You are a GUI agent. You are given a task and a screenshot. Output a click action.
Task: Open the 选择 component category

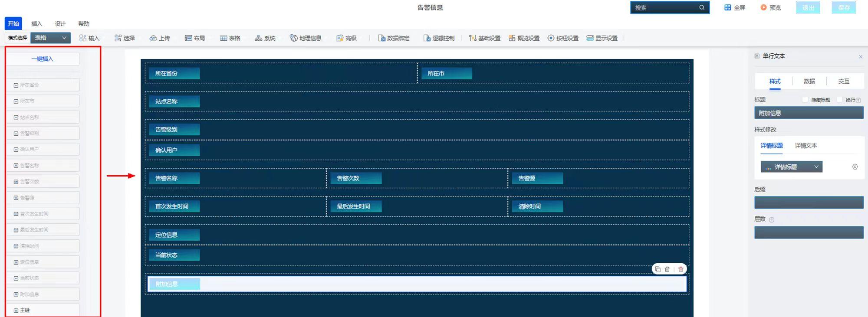point(125,38)
